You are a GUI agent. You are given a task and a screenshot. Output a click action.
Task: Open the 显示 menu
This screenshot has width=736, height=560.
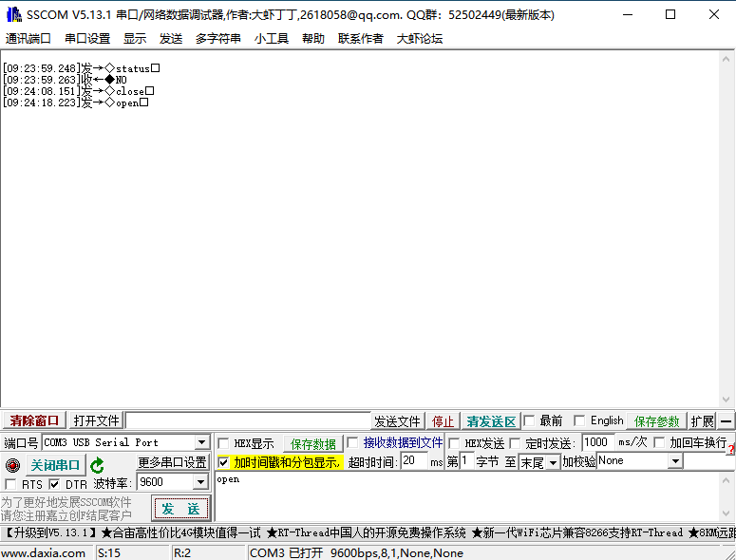coord(135,39)
